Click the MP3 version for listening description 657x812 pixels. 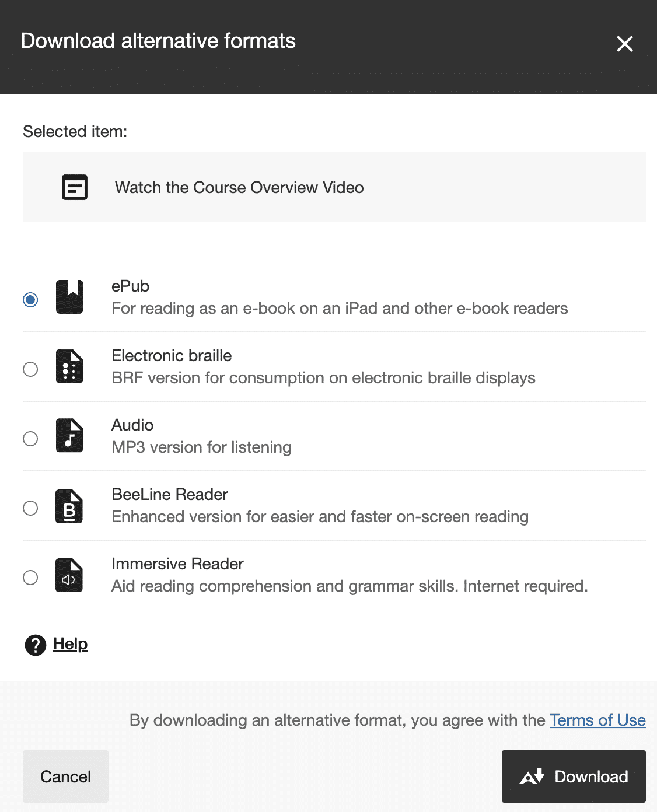pos(201,447)
